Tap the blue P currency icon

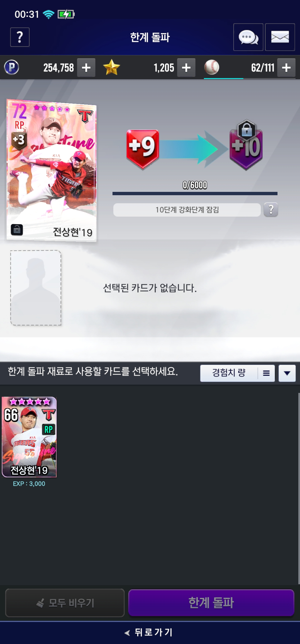pos(11,67)
